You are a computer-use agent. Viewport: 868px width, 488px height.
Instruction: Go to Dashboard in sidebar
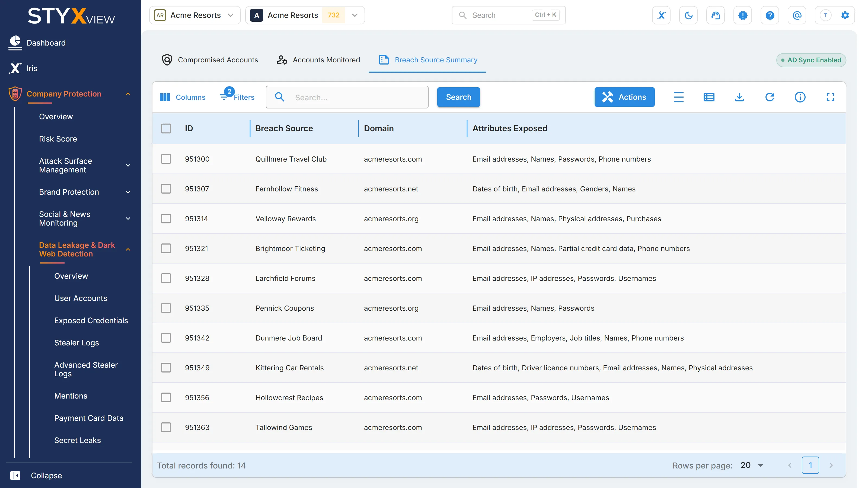[46, 43]
